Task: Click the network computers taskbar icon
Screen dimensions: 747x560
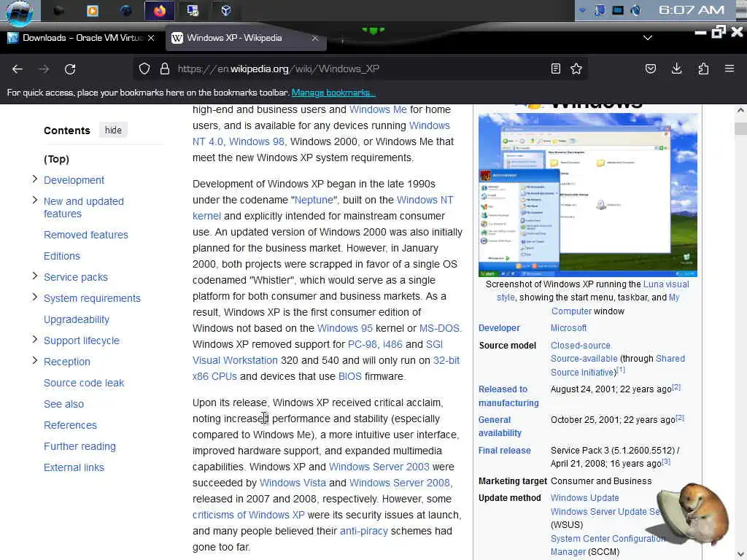Action: pos(193,10)
